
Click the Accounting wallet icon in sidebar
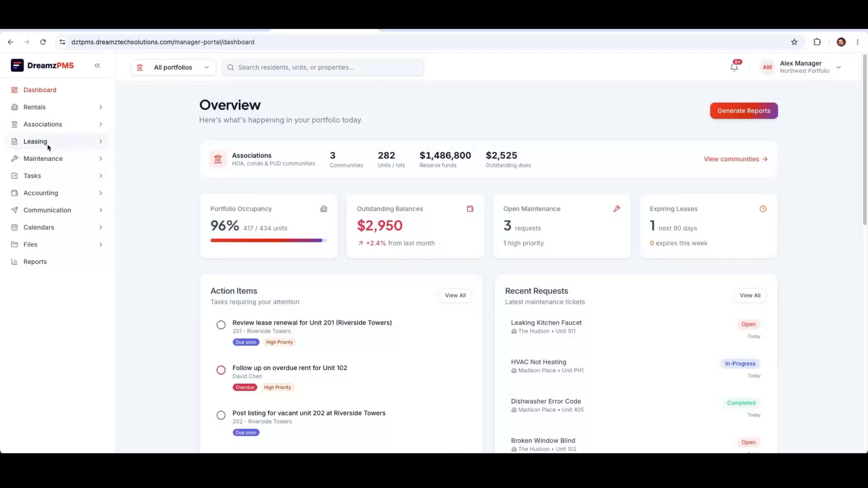[14, 193]
